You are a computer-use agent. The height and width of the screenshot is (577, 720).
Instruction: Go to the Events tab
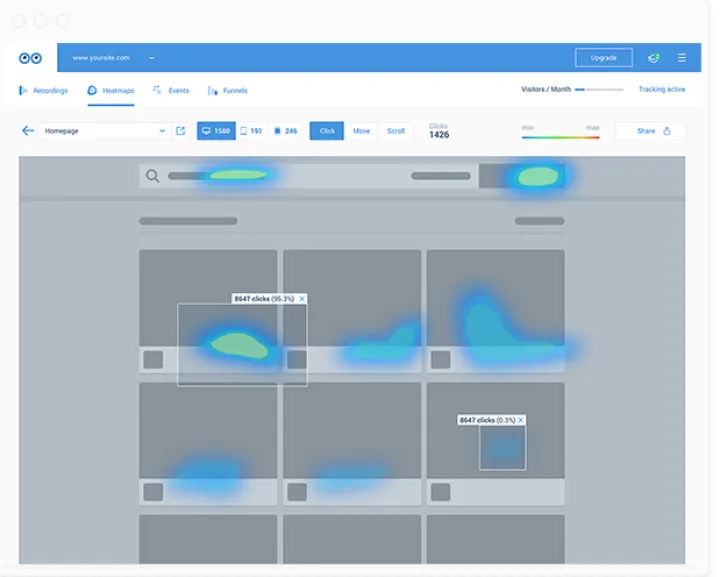coord(171,90)
